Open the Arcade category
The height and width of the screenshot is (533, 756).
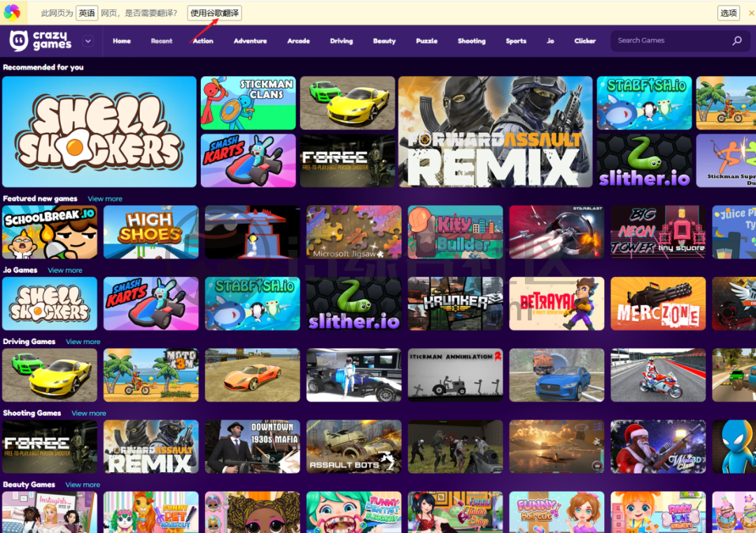coord(298,41)
